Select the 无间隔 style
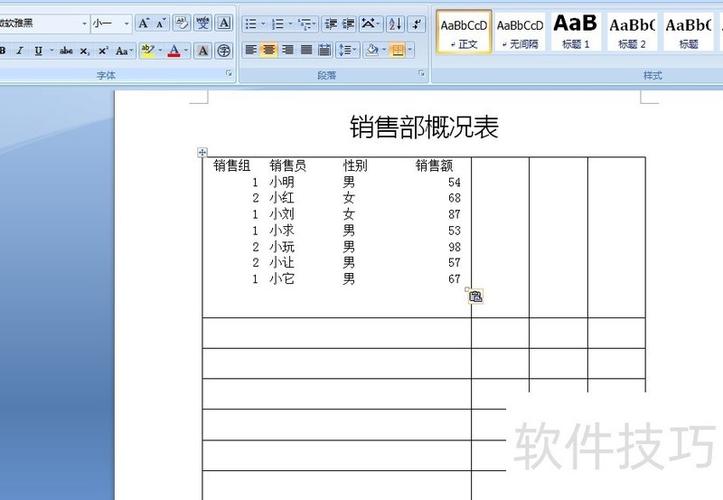 point(520,32)
